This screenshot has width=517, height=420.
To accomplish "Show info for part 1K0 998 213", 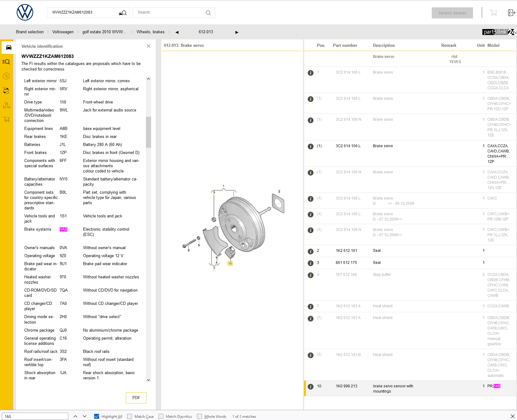I will click(x=311, y=386).
